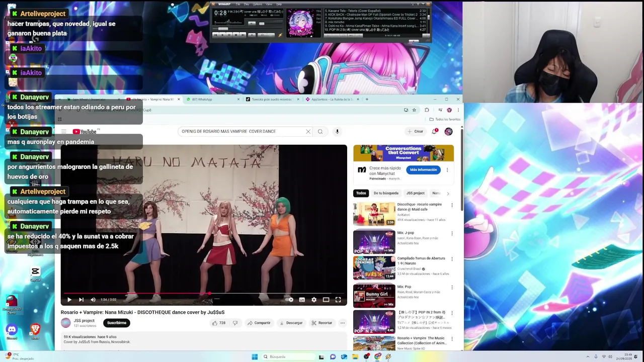Open a new browser tab
This screenshot has width=644, height=362.
point(367,99)
